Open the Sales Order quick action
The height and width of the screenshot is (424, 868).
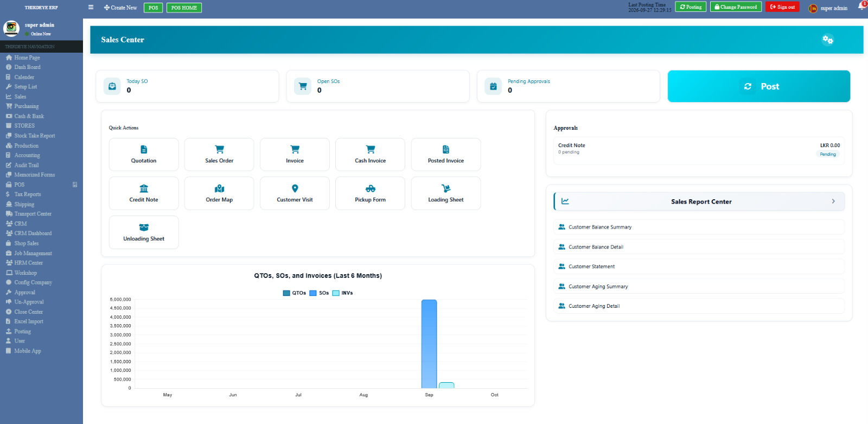219,155
